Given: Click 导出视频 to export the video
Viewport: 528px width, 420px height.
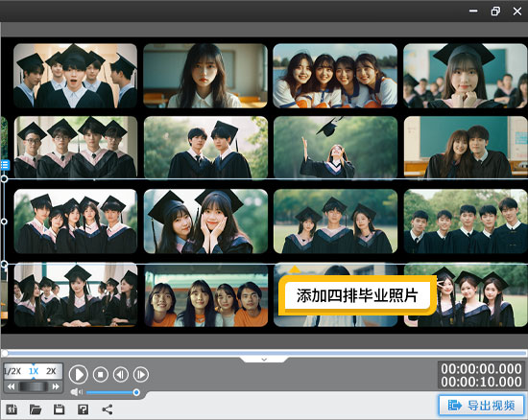Looking at the screenshot, I should pos(482,406).
